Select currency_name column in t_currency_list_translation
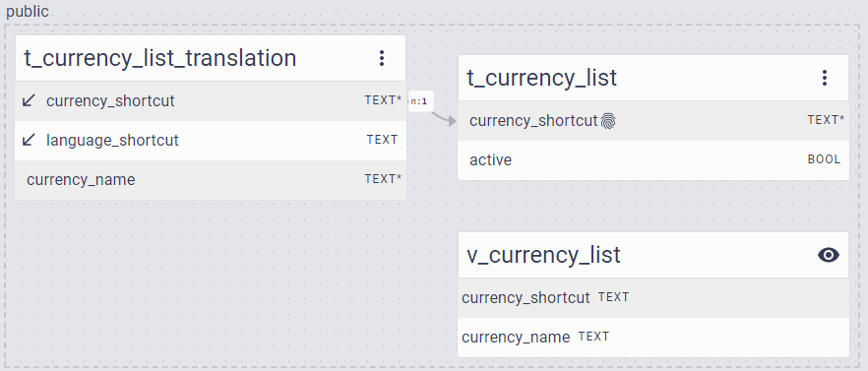The image size is (868, 371). click(x=211, y=180)
